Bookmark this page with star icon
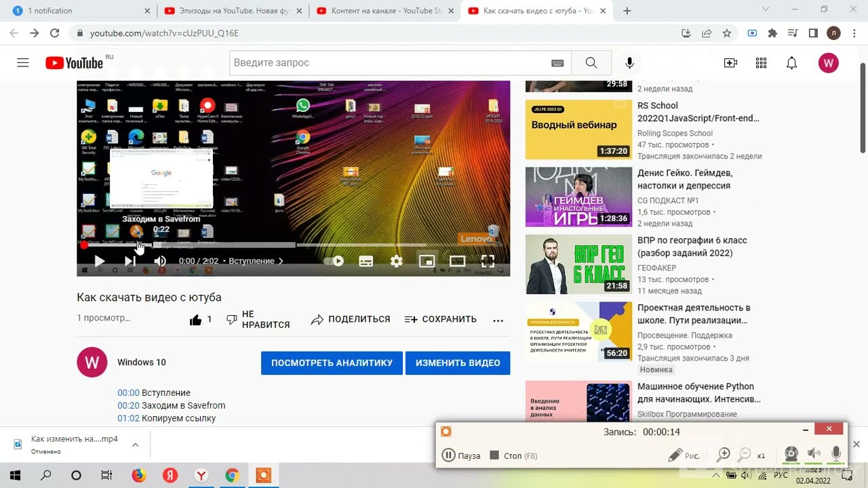This screenshot has width=868, height=488. [x=727, y=33]
